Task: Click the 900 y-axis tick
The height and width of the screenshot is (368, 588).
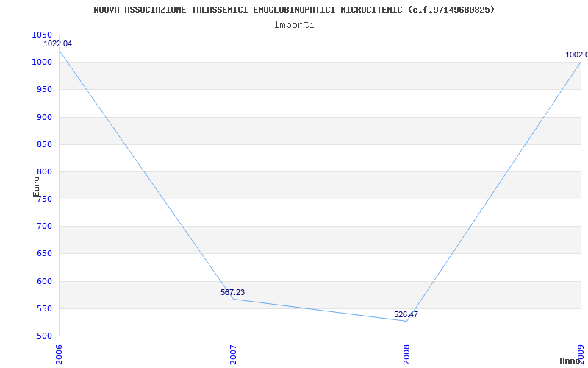Action: coord(44,117)
